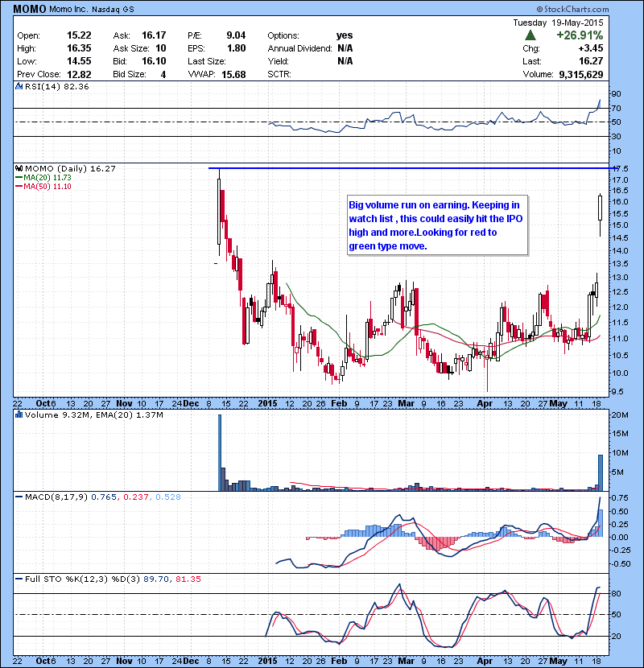Click the Apr label on bottom date axis

coord(485,661)
